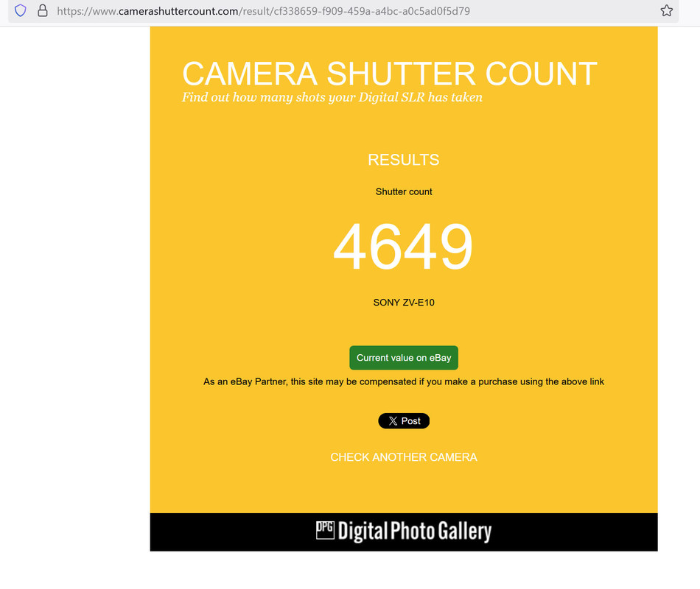Click the RESULTS heading
The width and height of the screenshot is (700, 589).
[x=404, y=160]
